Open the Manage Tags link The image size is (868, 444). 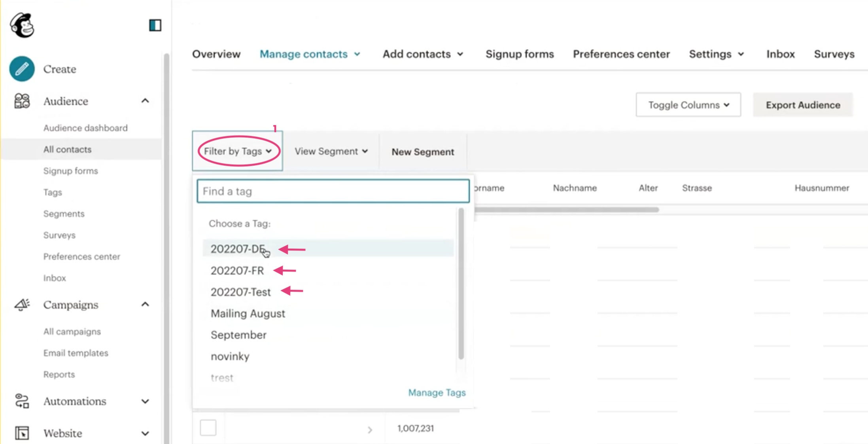pyautogui.click(x=437, y=393)
